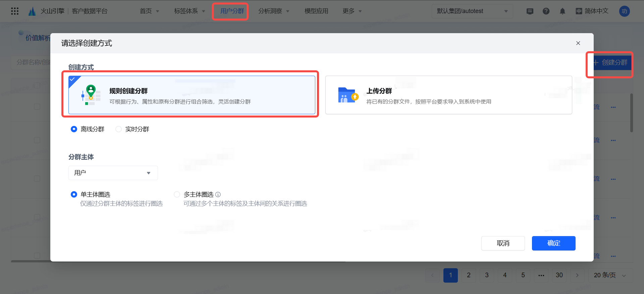Click the next page arrow
This screenshot has width=644, height=294.
click(x=577, y=275)
